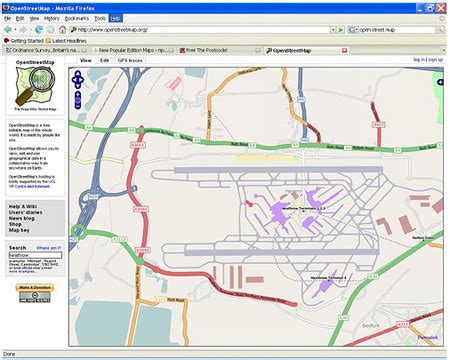
Task: Zoom in with the map plus button
Action: point(78,93)
